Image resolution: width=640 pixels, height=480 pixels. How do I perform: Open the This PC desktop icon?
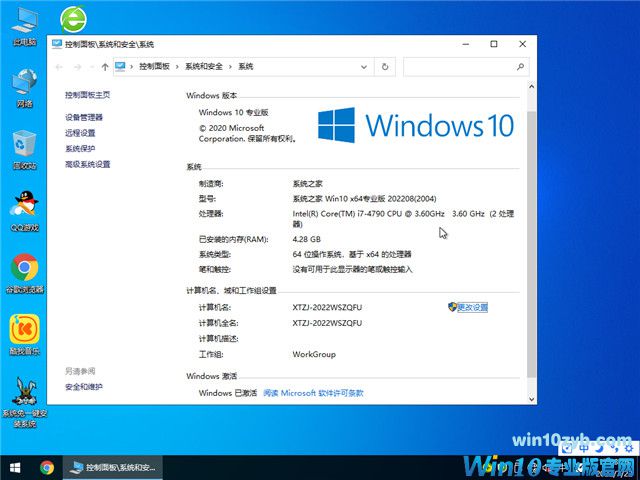pos(24,26)
